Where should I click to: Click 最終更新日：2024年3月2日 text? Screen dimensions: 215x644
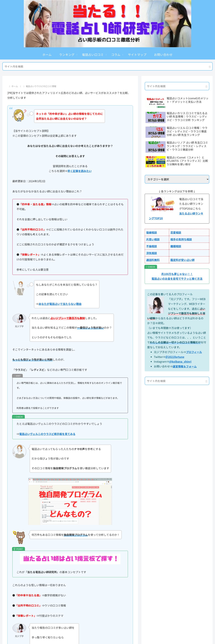(29, 181)
